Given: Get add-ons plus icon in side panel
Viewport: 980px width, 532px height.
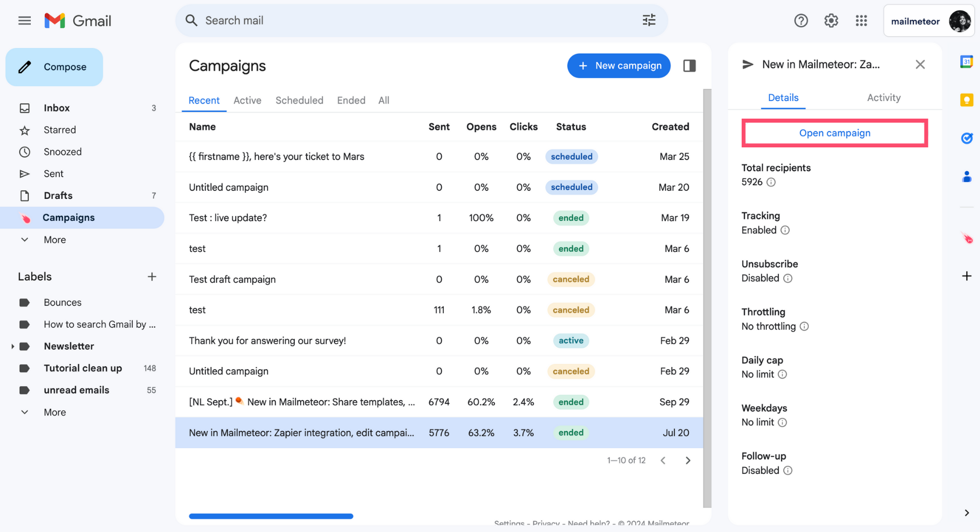Looking at the screenshot, I should 966,276.
